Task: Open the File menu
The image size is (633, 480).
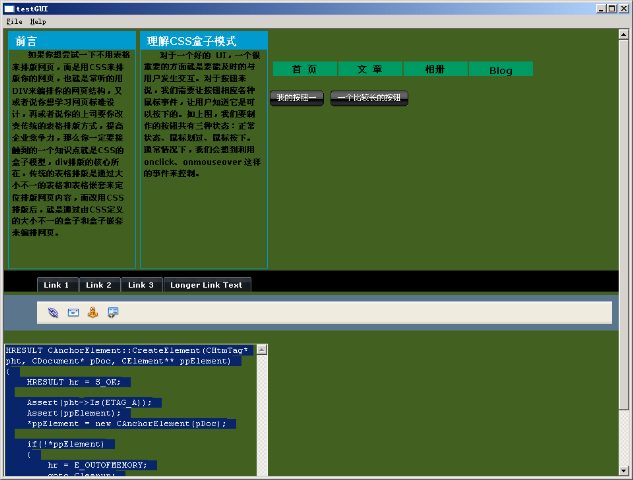Action: (14, 20)
